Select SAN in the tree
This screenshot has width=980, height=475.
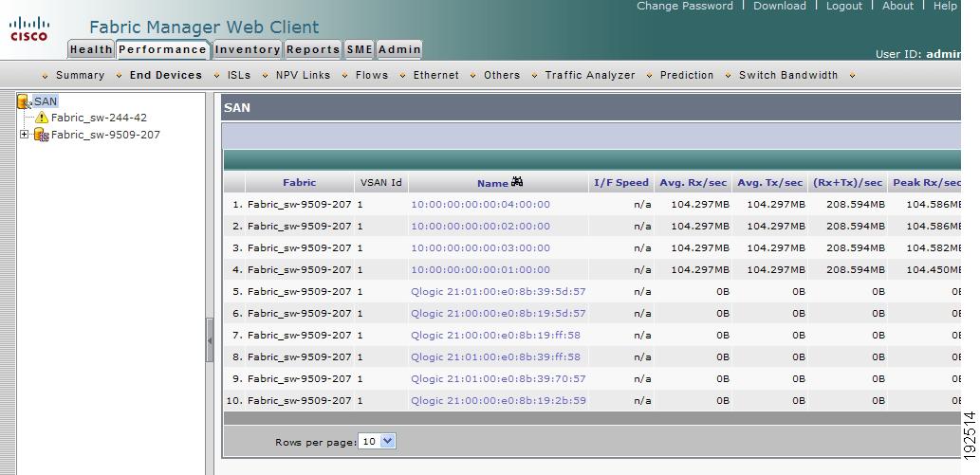click(45, 101)
